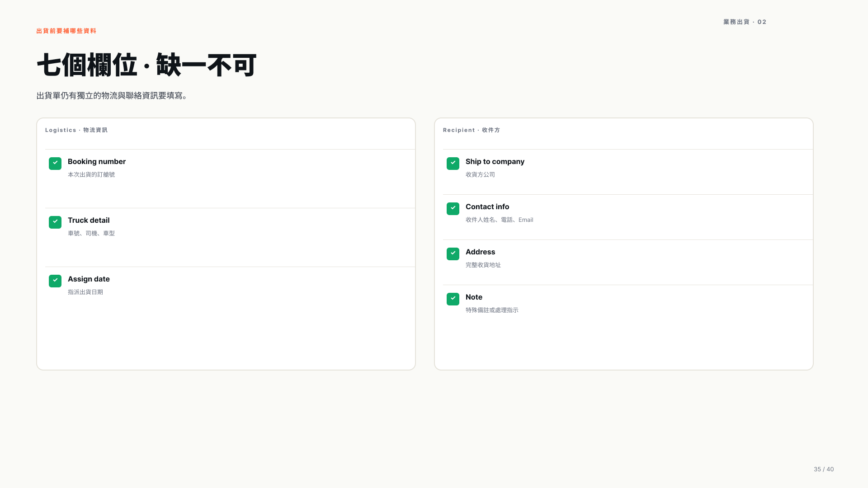This screenshot has height=488, width=868.
Task: Click the 'Contact info' label
Action: [x=487, y=207]
